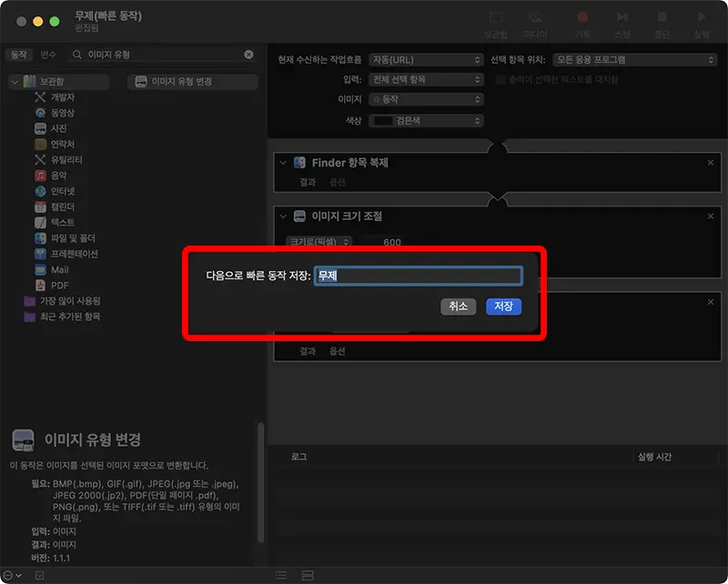
Task: Click the Step (스텝) toolbar icon
Action: 622,16
